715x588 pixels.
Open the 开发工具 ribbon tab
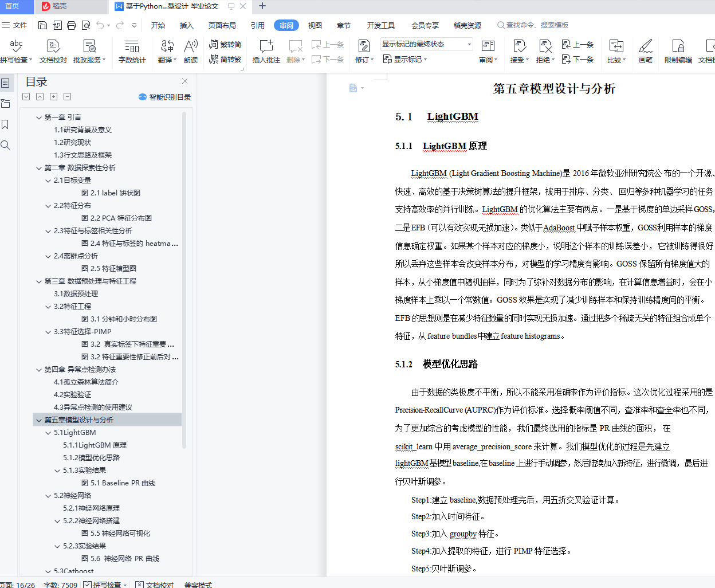click(x=381, y=25)
